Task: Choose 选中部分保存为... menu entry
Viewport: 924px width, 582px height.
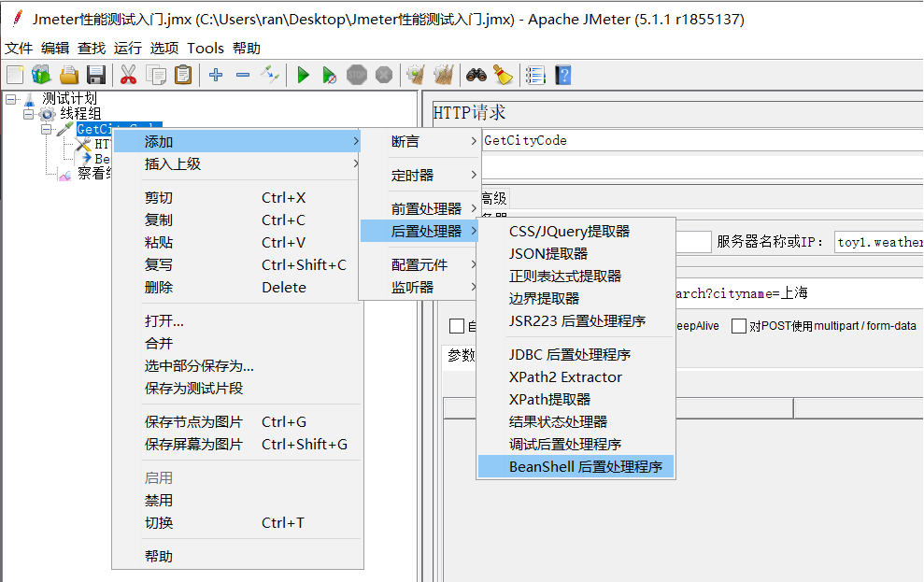Action: (x=237, y=366)
